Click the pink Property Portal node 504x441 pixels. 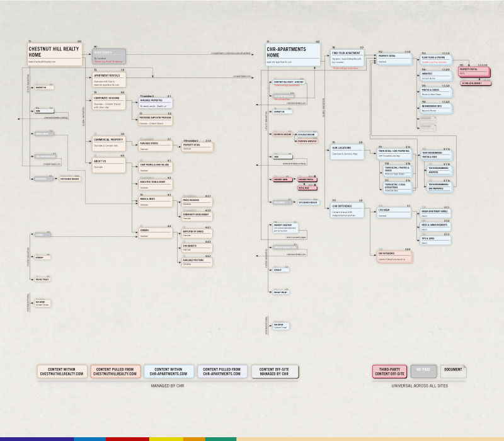tap(474, 71)
